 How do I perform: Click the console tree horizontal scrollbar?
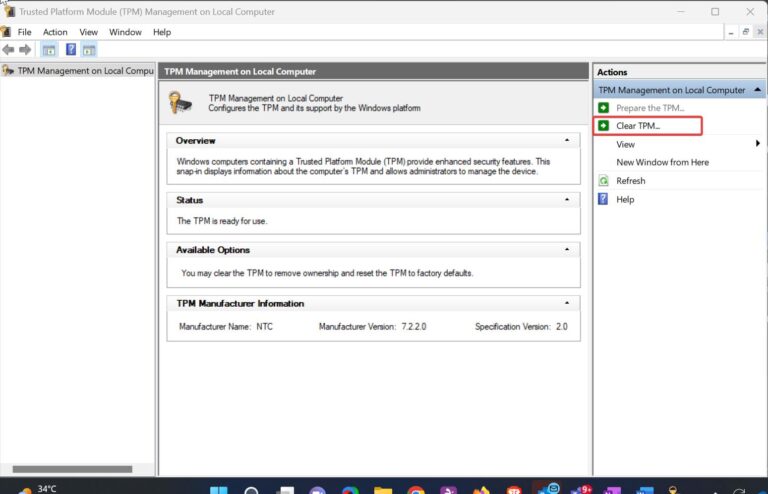pos(72,468)
